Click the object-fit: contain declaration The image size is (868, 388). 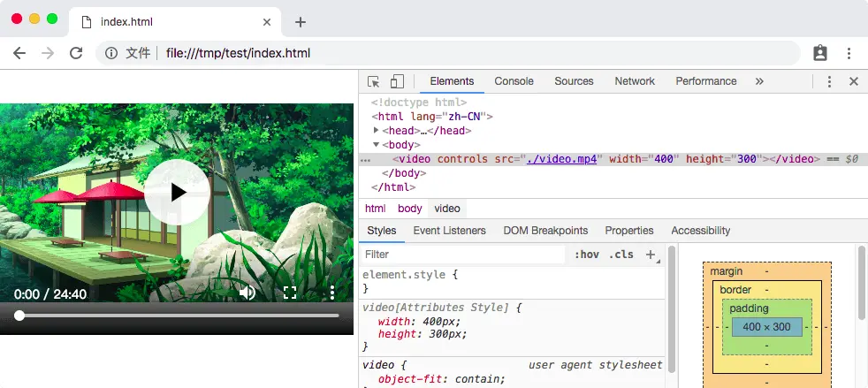point(441,379)
